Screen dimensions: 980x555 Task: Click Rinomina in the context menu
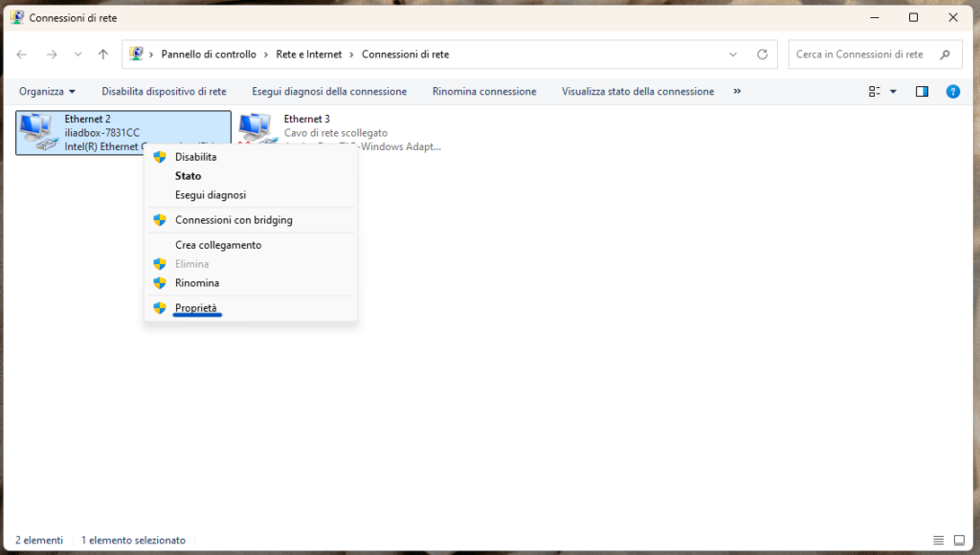tap(196, 283)
